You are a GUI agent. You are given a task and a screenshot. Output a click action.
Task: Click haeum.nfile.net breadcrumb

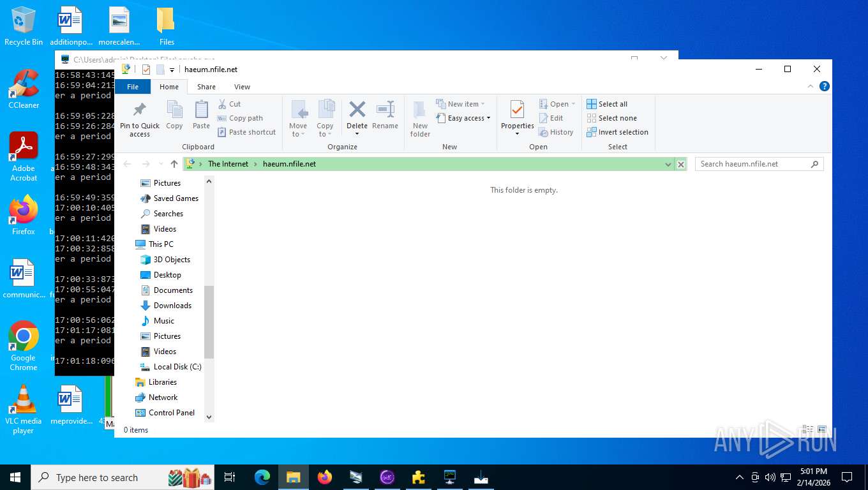[289, 164]
